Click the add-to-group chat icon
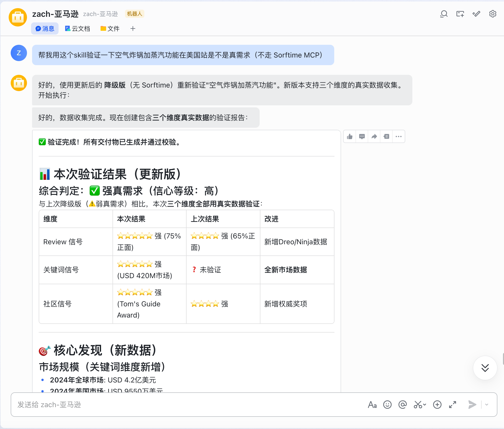This screenshot has height=429, width=504. 460,14
